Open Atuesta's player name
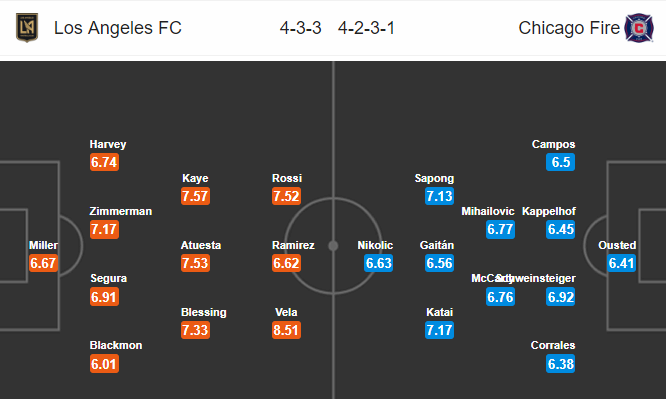 pos(201,245)
